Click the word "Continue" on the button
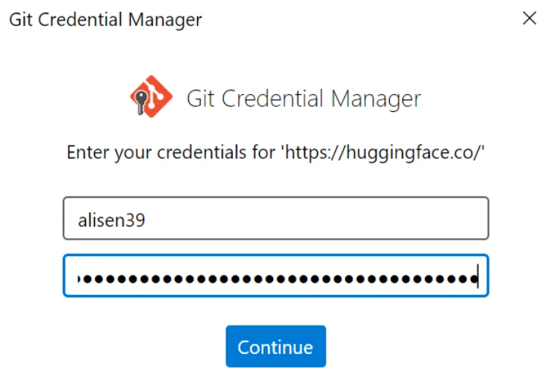 tap(275, 346)
